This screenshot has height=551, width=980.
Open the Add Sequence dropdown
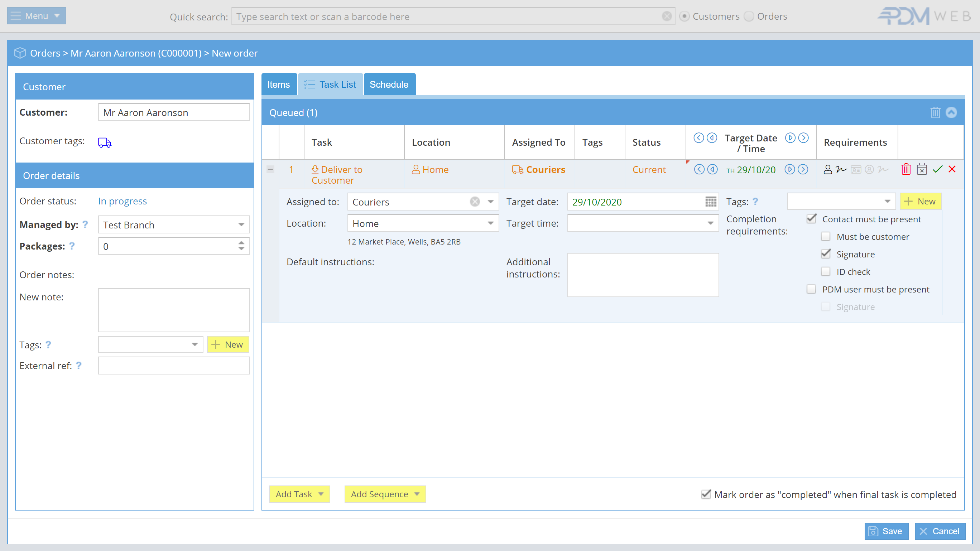point(385,494)
